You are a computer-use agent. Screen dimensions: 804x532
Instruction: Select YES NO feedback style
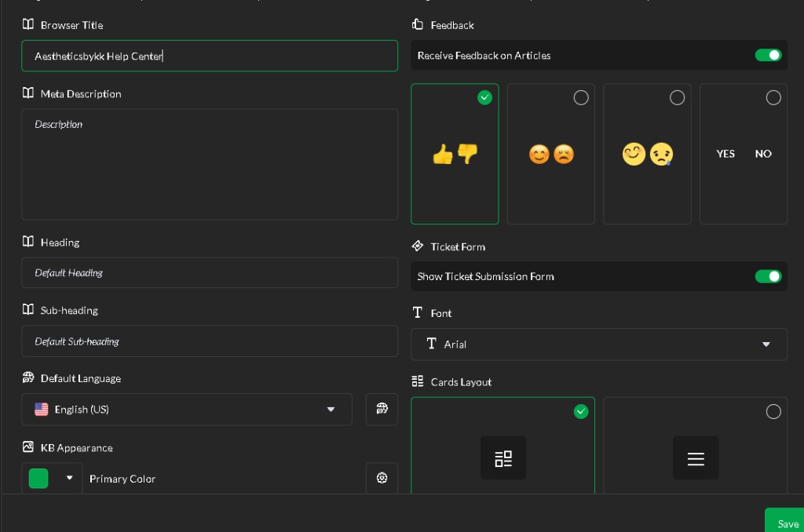tap(744, 154)
